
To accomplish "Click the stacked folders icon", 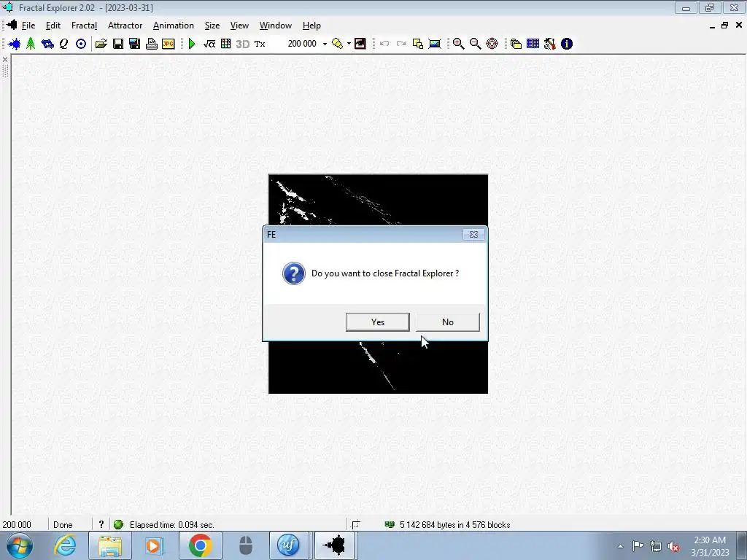I will [516, 44].
